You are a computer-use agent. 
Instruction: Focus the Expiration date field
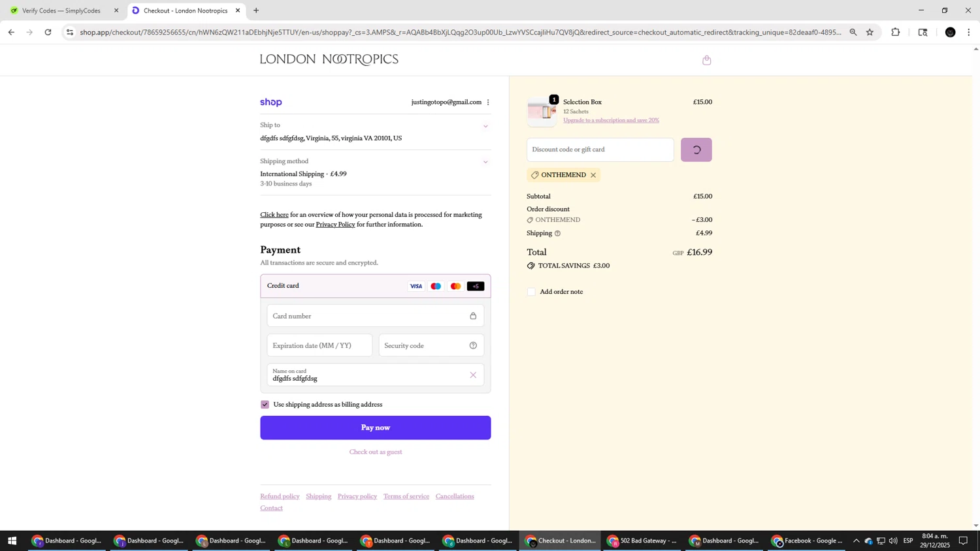pyautogui.click(x=319, y=345)
